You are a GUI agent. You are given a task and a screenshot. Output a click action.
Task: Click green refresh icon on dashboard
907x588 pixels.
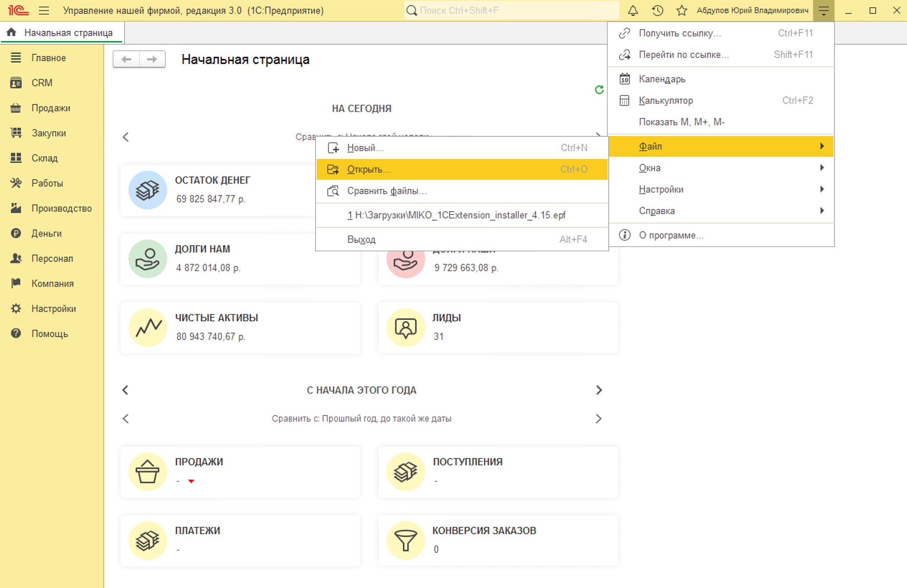point(599,90)
